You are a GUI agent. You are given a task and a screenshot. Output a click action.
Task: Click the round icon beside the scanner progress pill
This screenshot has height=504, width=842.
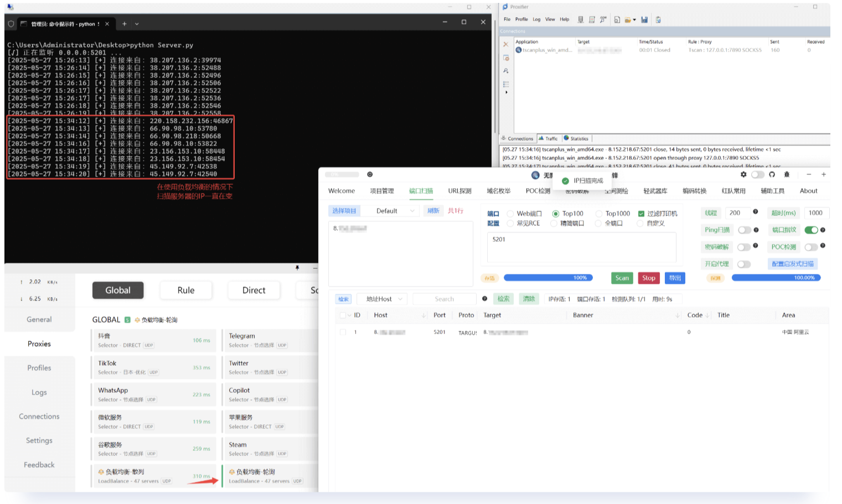click(370, 174)
